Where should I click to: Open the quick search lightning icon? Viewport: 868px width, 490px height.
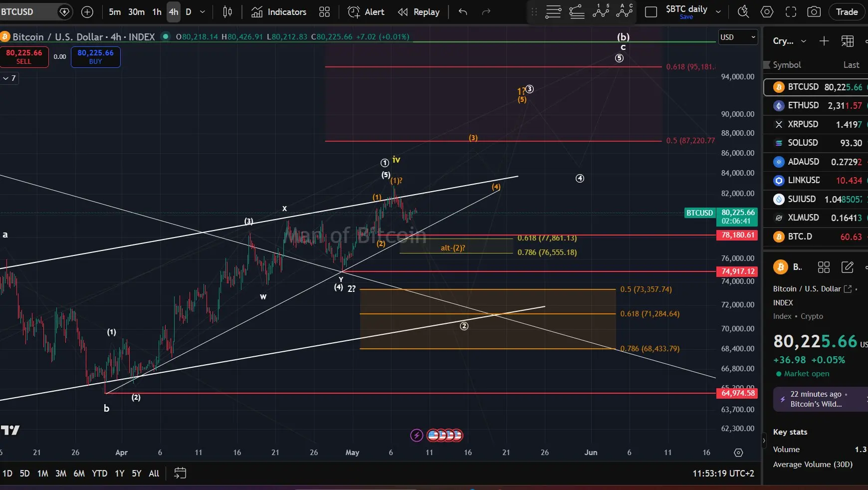(743, 12)
